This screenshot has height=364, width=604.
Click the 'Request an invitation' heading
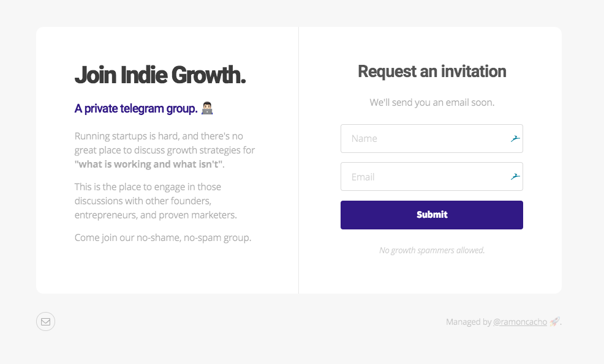431,72
